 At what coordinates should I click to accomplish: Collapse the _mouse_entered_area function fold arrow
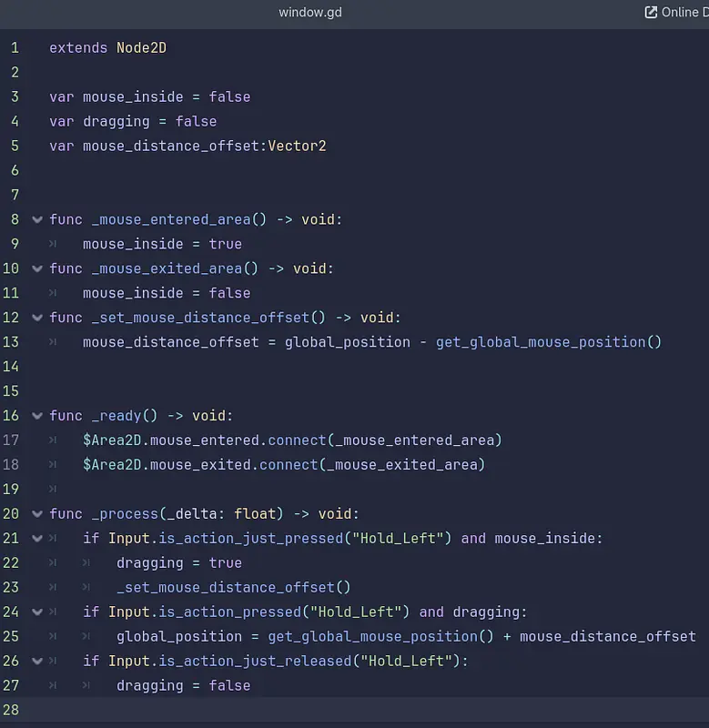[37, 219]
